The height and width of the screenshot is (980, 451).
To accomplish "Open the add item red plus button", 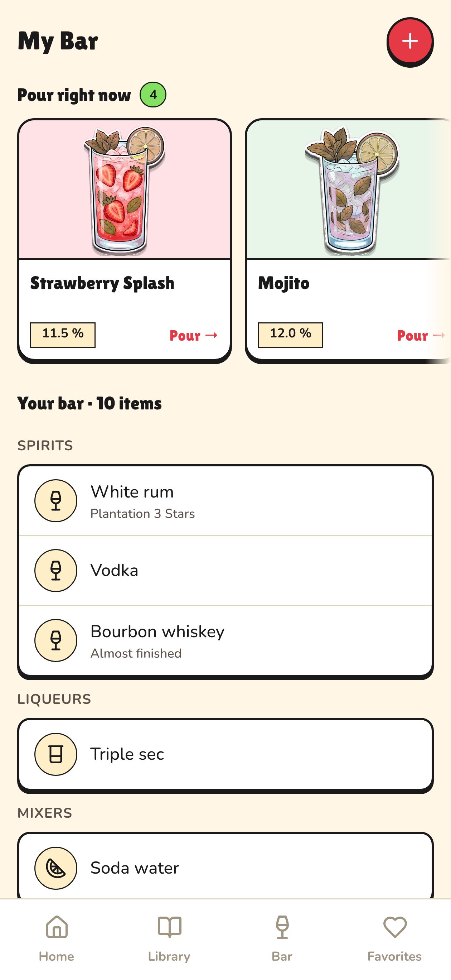I will pyautogui.click(x=410, y=42).
